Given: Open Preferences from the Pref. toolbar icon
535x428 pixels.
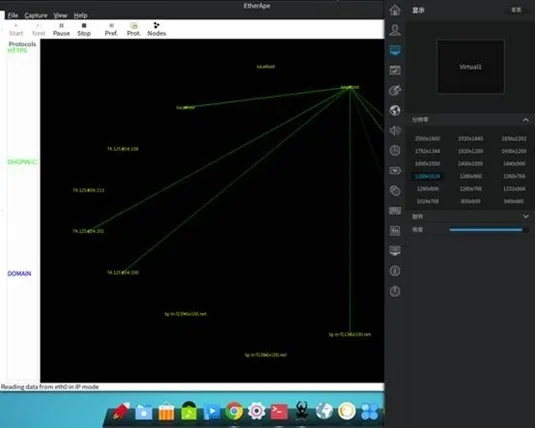Looking at the screenshot, I should tap(111, 29).
